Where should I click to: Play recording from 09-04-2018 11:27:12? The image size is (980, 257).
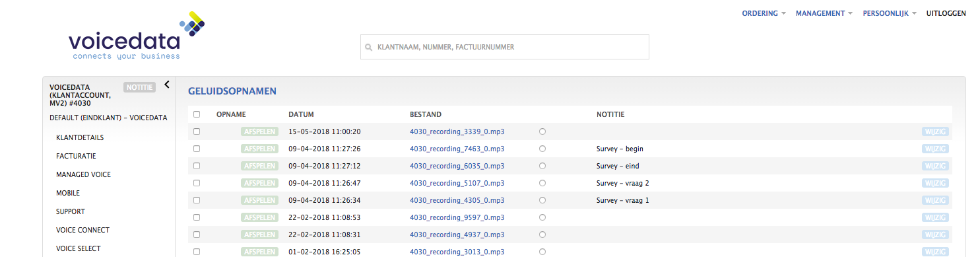point(259,166)
